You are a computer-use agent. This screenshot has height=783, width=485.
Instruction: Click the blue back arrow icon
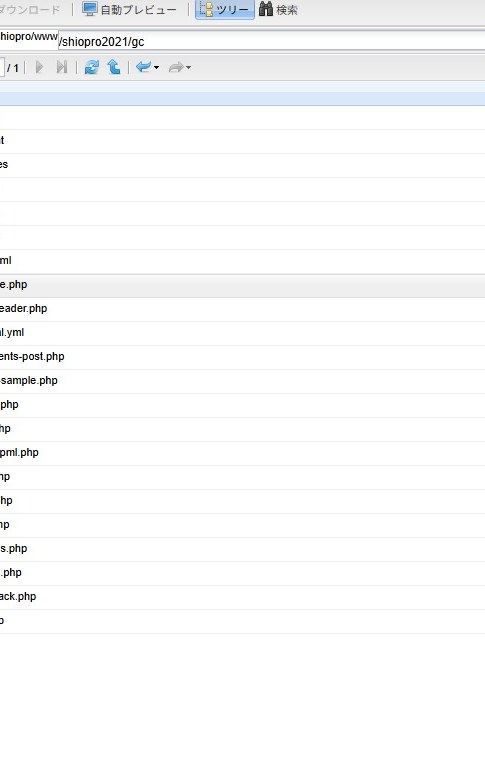(143, 67)
